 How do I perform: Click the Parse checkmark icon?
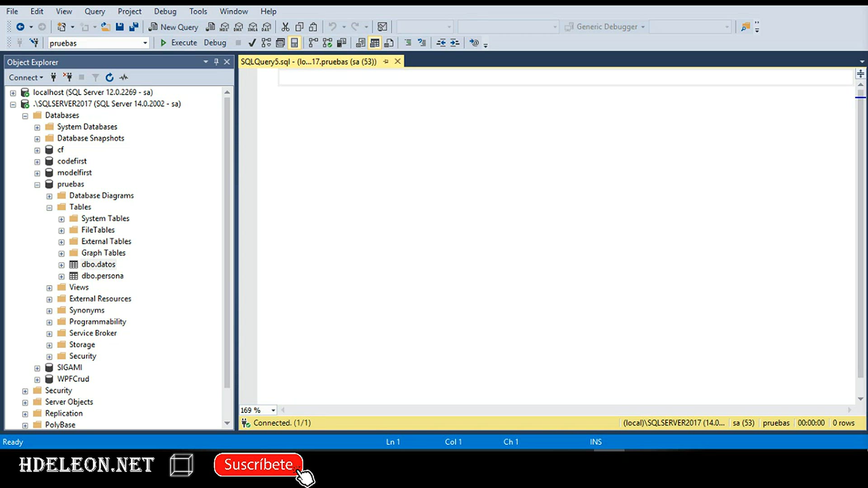click(252, 43)
